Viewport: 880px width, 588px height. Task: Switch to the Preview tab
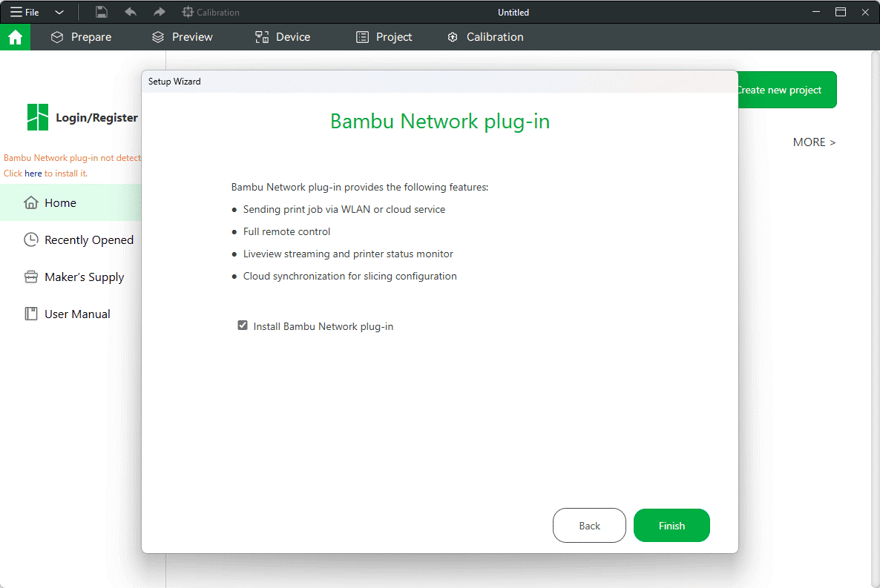[x=182, y=36]
